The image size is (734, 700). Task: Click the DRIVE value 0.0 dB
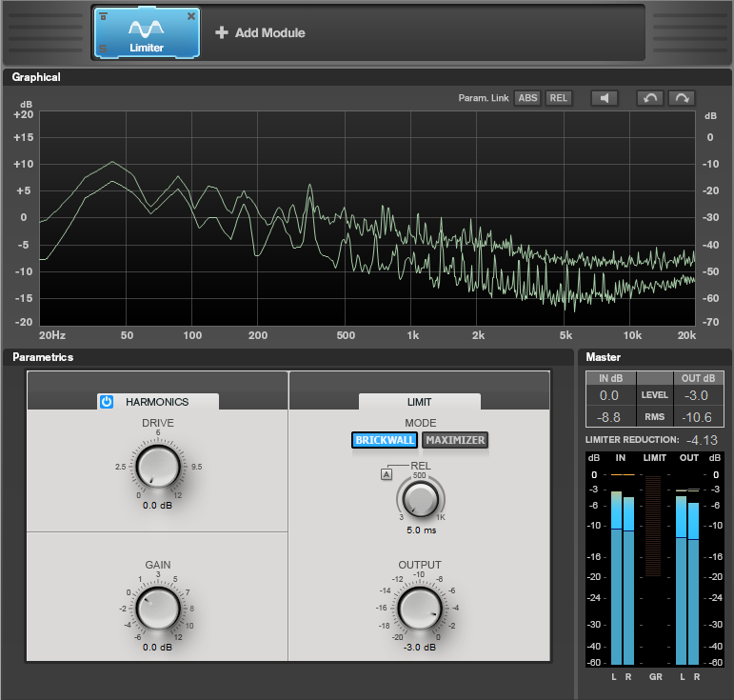(x=157, y=506)
